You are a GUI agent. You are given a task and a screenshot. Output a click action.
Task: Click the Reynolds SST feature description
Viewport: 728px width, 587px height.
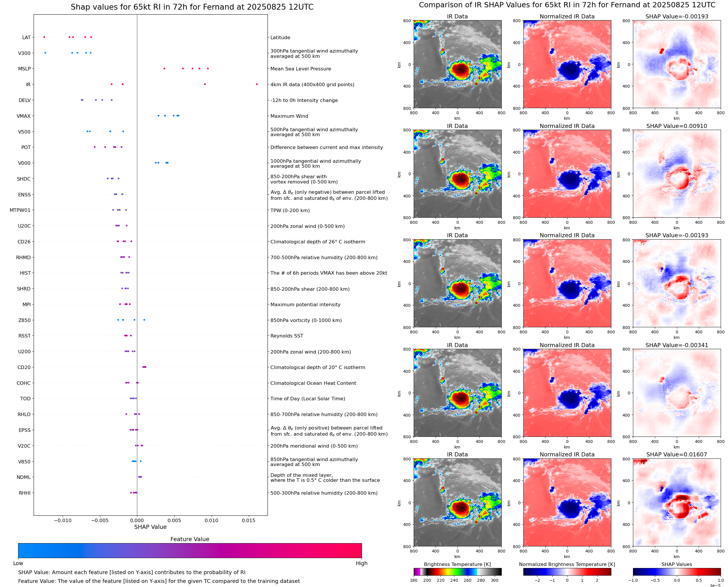287,336
